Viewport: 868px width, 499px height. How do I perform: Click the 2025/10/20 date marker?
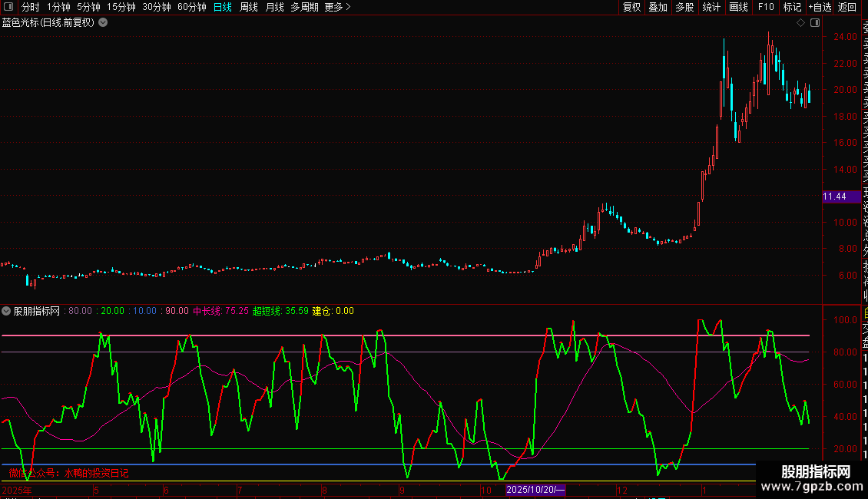(x=535, y=490)
